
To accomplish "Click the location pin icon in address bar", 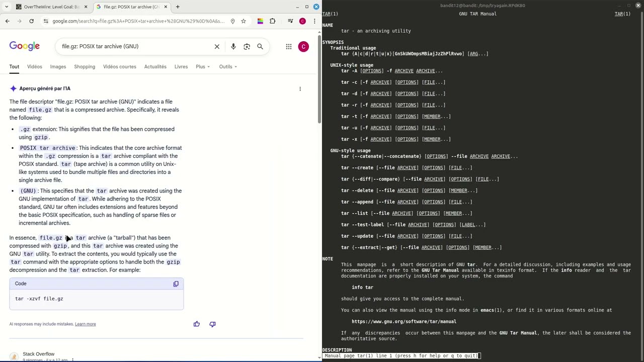I will pyautogui.click(x=232, y=21).
